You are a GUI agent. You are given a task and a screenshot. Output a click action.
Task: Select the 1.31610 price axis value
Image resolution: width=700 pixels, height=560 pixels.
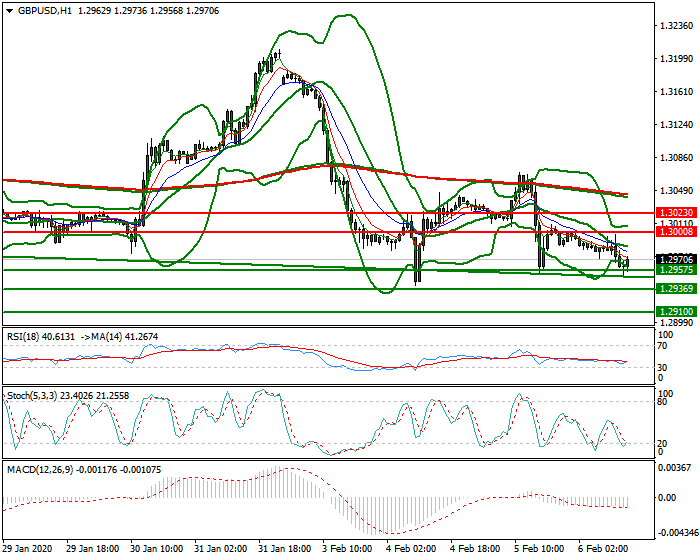pos(677,92)
